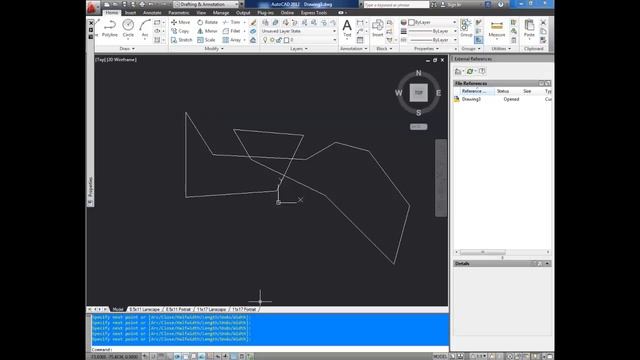
Task: Click the Table annotation icon
Action: (x=360, y=40)
